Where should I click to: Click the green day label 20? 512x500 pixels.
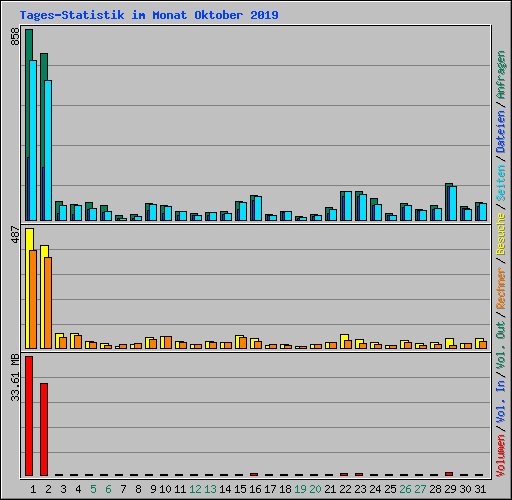pos(315,489)
